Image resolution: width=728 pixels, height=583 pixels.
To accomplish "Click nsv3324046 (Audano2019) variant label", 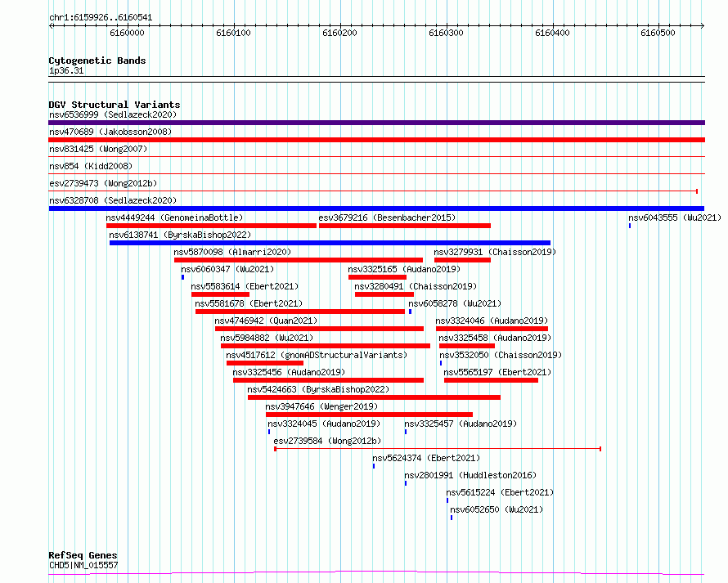I will (492, 321).
